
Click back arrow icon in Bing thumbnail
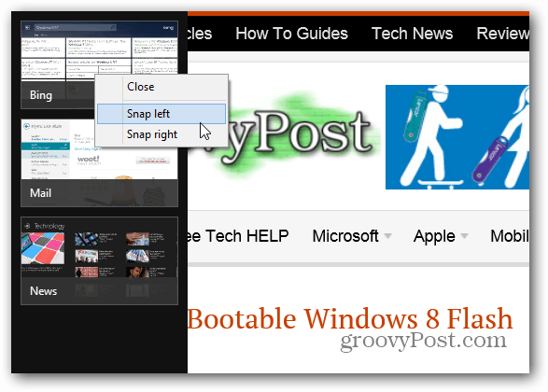pos(28,27)
